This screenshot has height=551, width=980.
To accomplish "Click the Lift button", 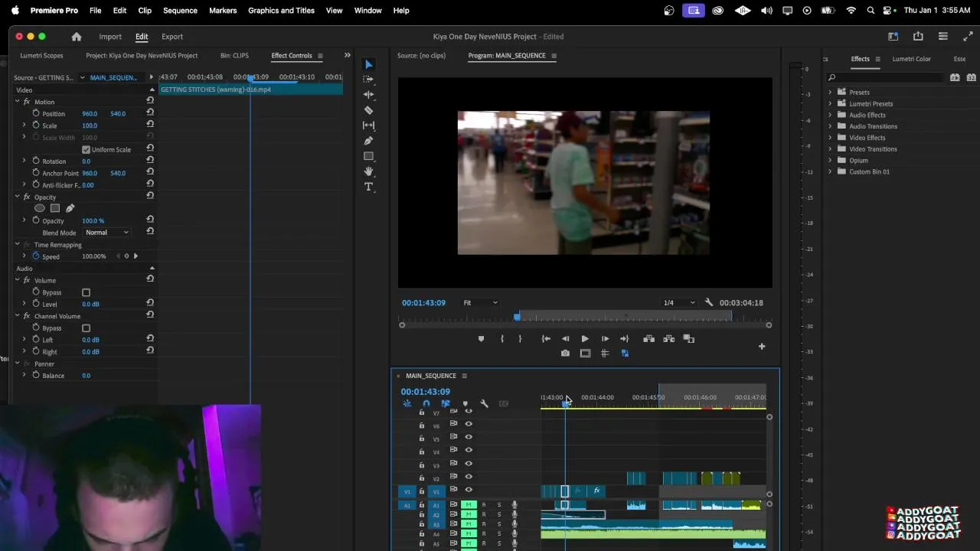I will pyautogui.click(x=648, y=339).
